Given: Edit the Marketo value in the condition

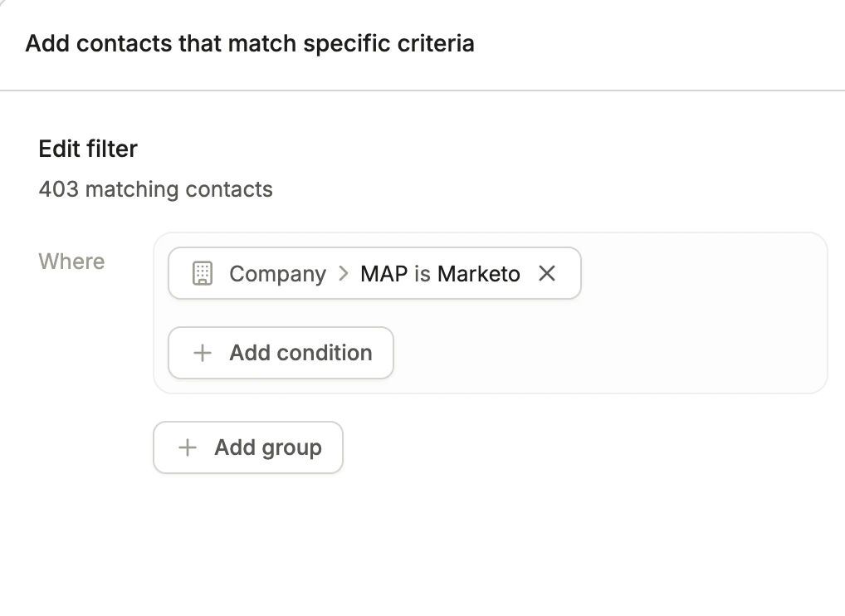Looking at the screenshot, I should point(479,274).
